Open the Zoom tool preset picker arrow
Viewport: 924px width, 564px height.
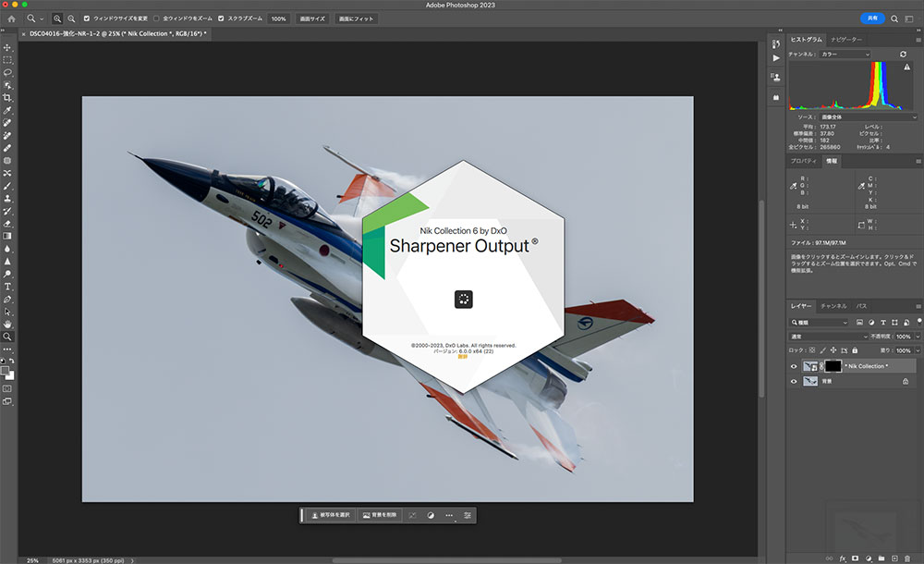click(x=42, y=19)
